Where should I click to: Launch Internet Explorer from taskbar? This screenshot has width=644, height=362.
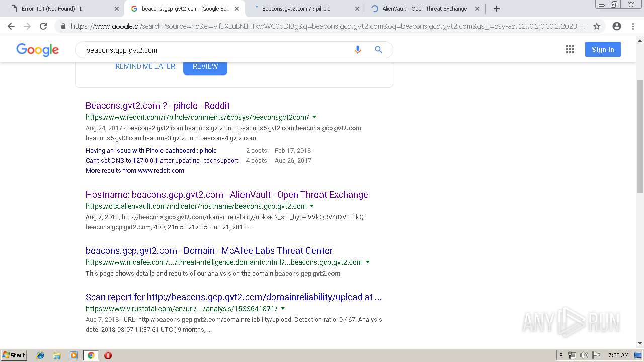(40, 355)
